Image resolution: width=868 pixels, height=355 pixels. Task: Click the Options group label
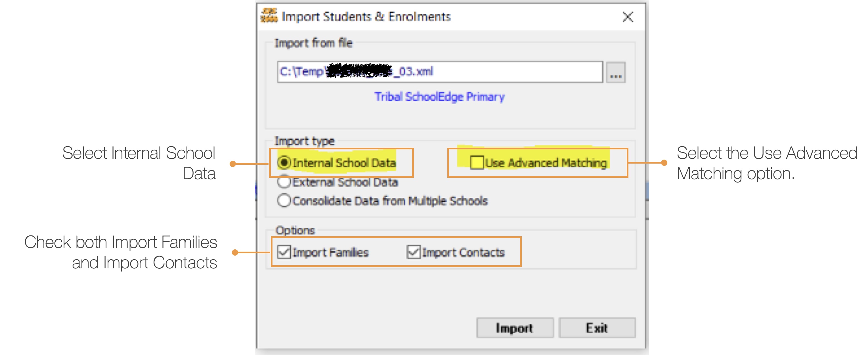[295, 230]
